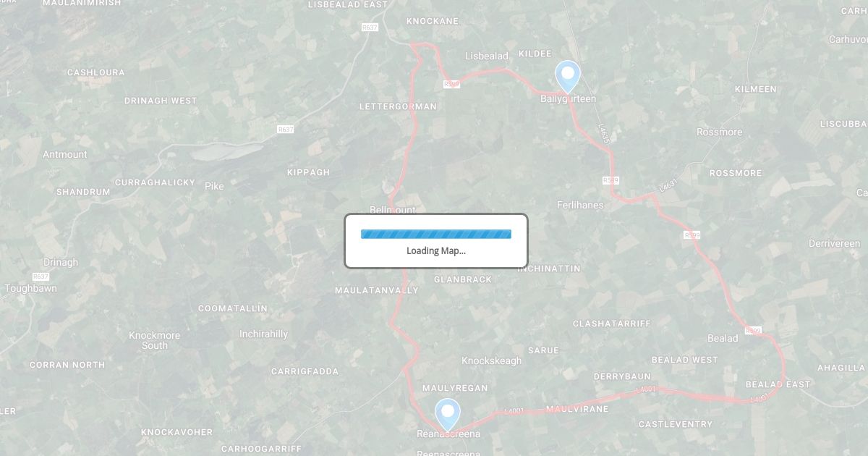Click the Ferlihanes place label

coord(580,205)
